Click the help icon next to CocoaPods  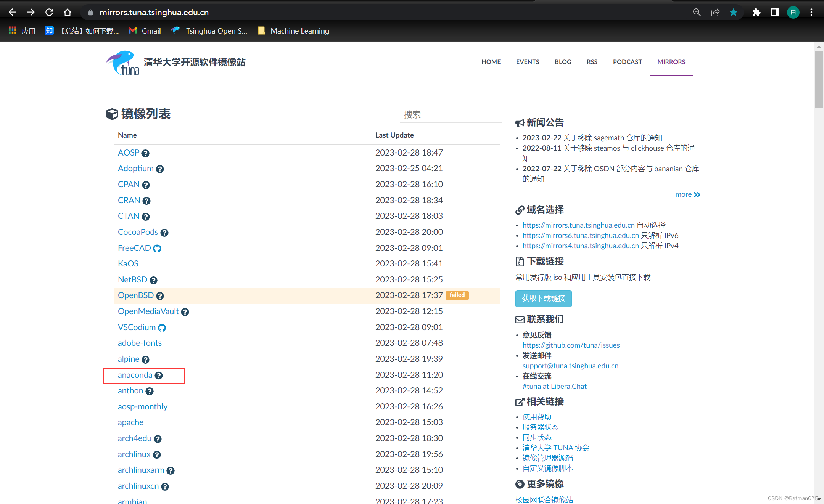point(164,233)
